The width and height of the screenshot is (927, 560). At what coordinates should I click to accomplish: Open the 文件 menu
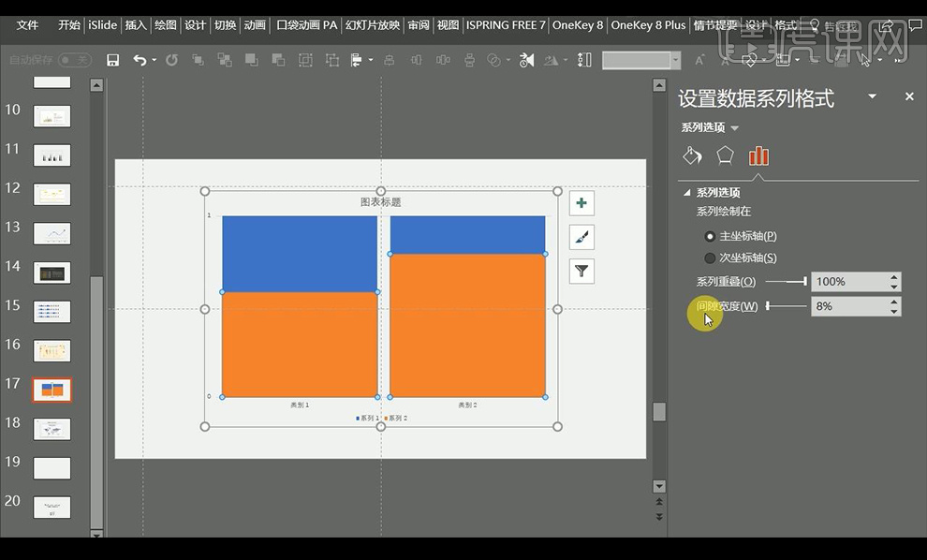(27, 25)
